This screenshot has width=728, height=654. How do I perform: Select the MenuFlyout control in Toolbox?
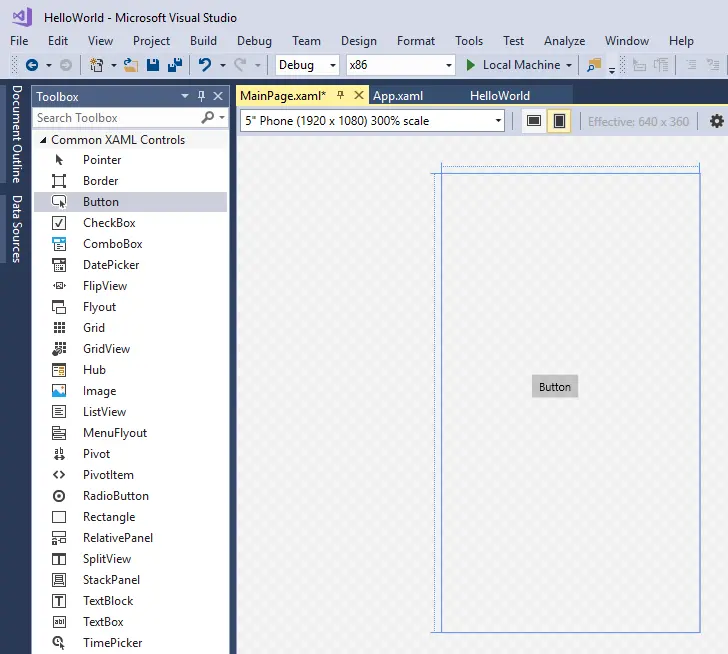point(130,433)
